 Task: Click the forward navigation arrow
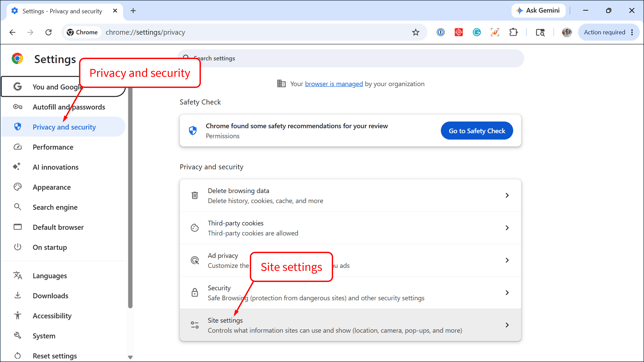30,32
